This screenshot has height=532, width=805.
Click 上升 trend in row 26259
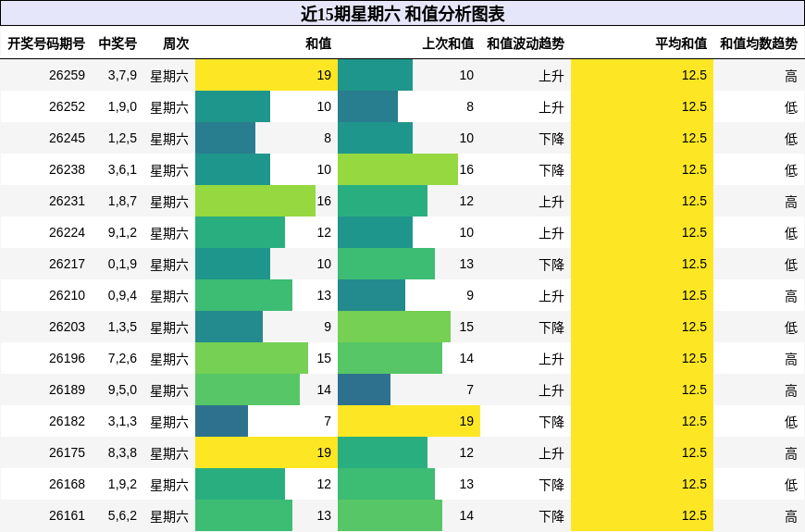coord(551,76)
